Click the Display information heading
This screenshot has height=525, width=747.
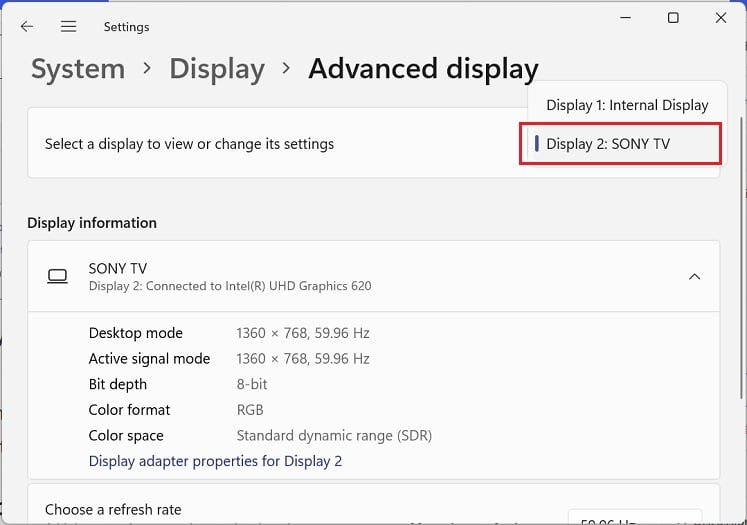point(92,223)
